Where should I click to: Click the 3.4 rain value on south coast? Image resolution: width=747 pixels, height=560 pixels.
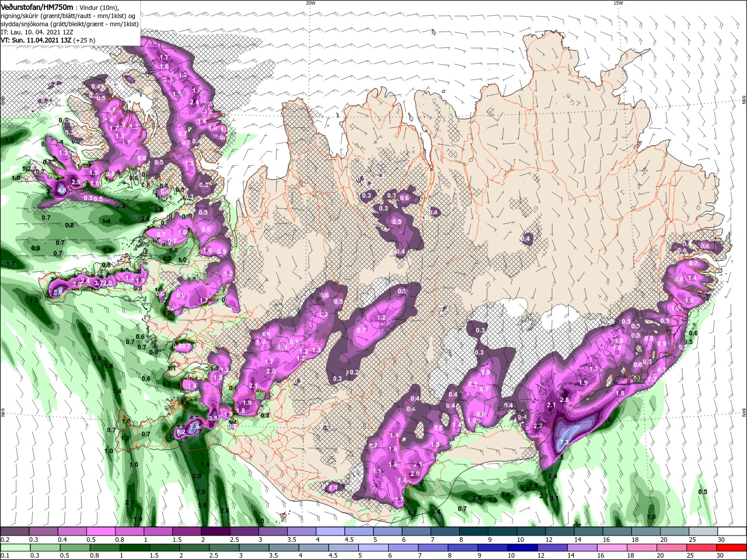435,512
